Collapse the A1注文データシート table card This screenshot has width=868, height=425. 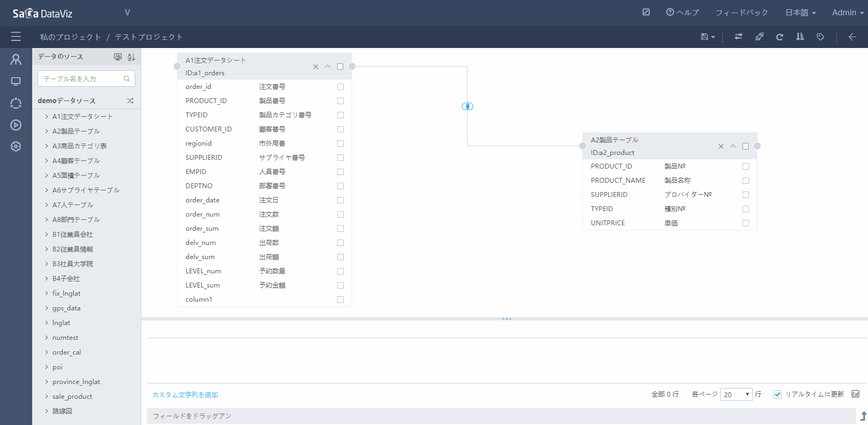pos(327,67)
